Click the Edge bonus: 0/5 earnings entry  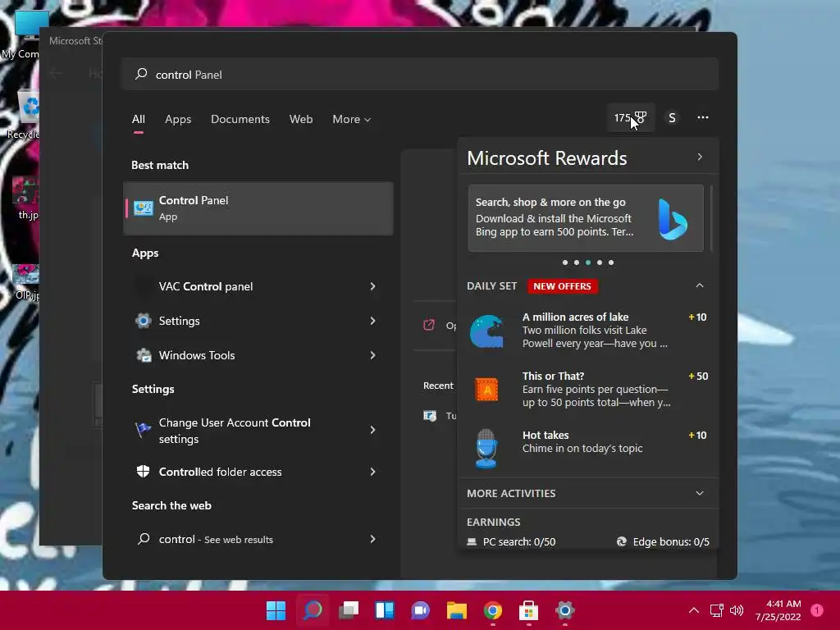663,541
